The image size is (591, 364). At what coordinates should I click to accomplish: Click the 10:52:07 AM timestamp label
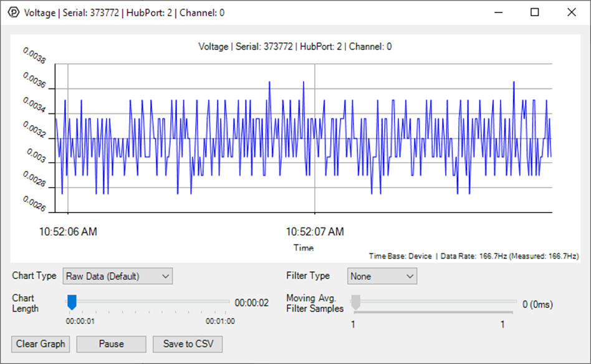tap(315, 231)
